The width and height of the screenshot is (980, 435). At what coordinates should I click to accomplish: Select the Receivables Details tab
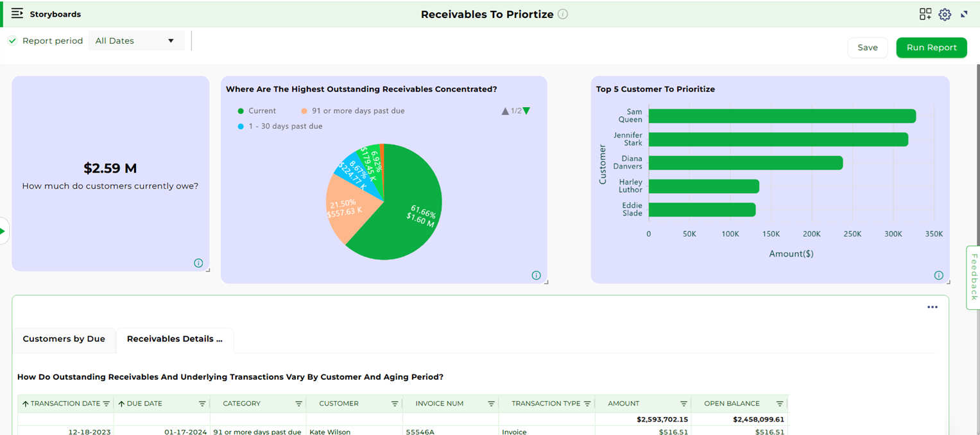coord(175,339)
